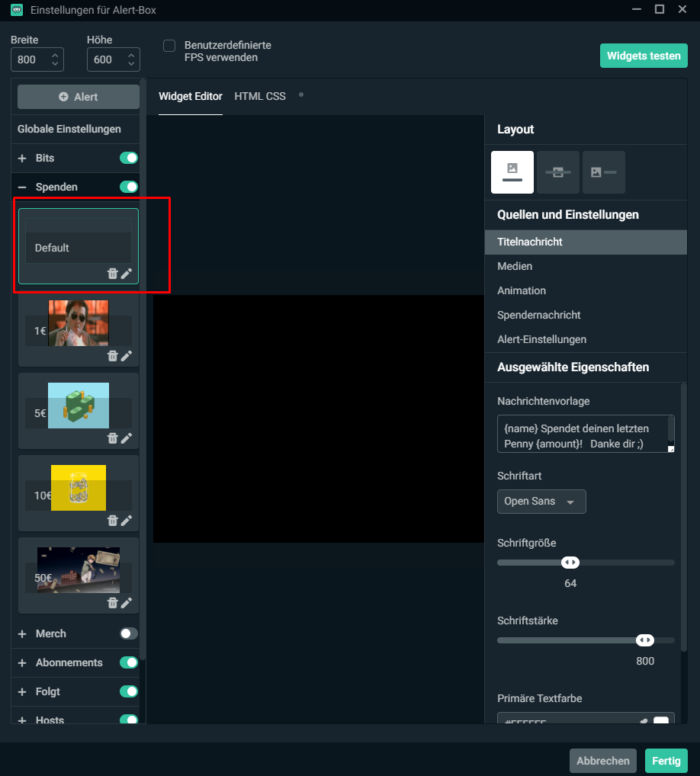
Task: Click the Schriftgröße slider handle
Action: [570, 563]
